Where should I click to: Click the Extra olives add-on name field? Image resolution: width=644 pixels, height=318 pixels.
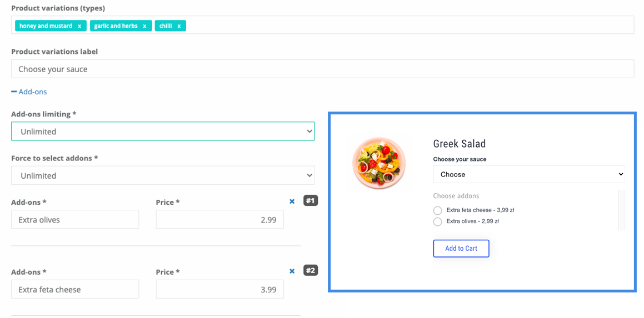(x=75, y=220)
